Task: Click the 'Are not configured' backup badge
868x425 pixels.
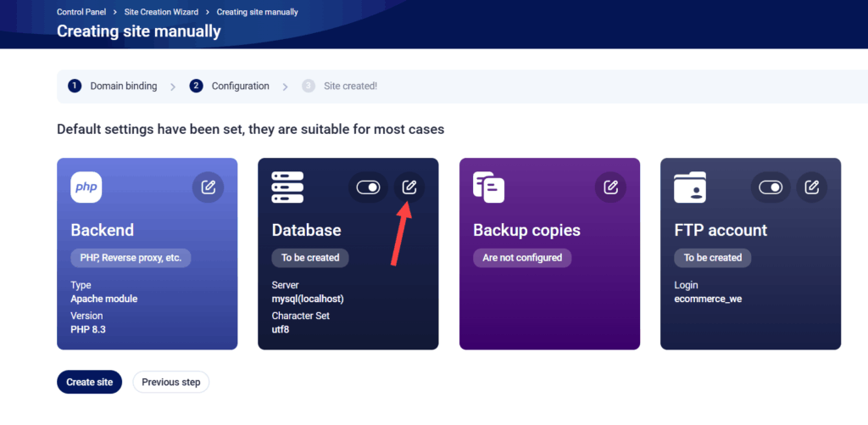Action: 522,257
